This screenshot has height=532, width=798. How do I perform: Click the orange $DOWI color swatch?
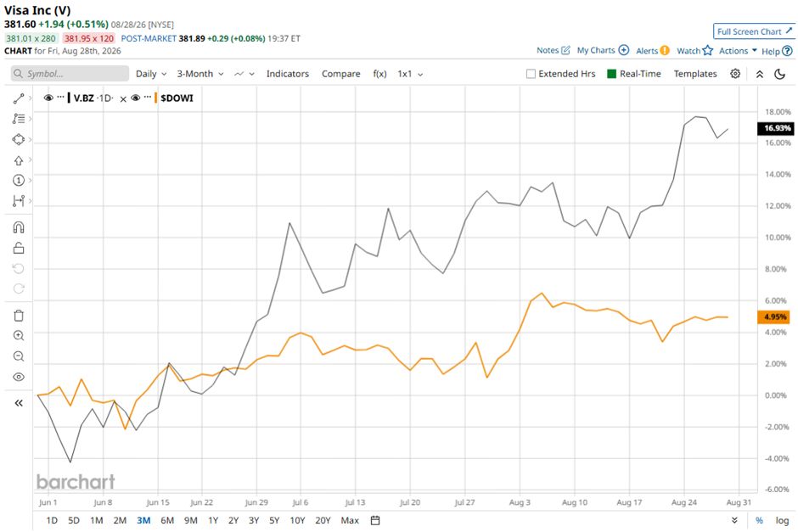(x=155, y=98)
